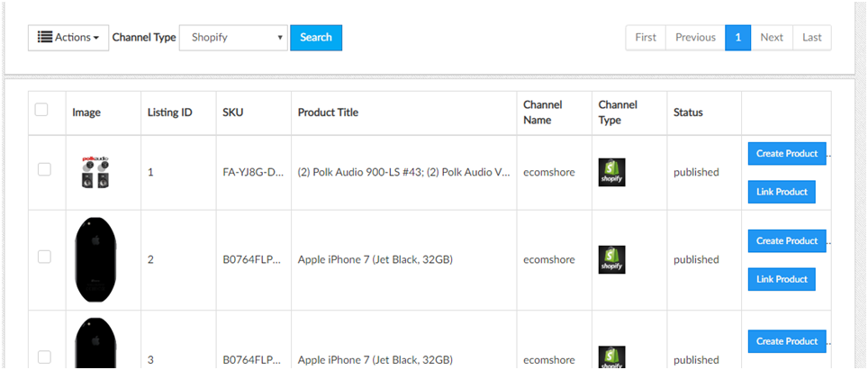
Task: Create Product for listing 2
Action: click(787, 240)
